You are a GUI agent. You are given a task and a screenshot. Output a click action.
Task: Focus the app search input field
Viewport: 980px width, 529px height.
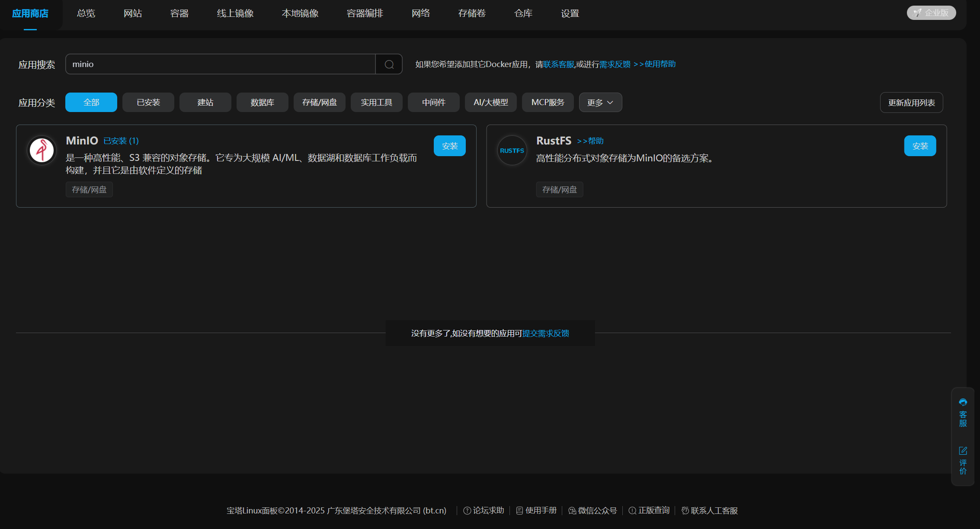click(x=221, y=64)
